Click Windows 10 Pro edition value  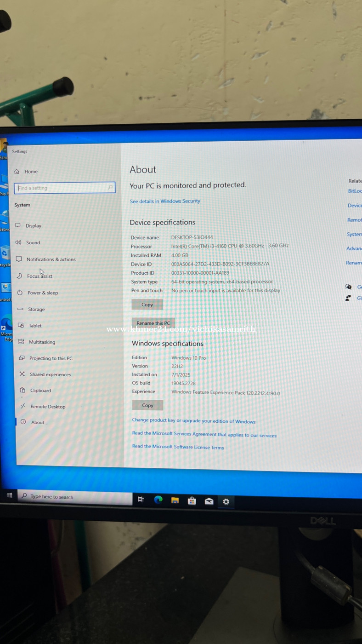pos(189,358)
